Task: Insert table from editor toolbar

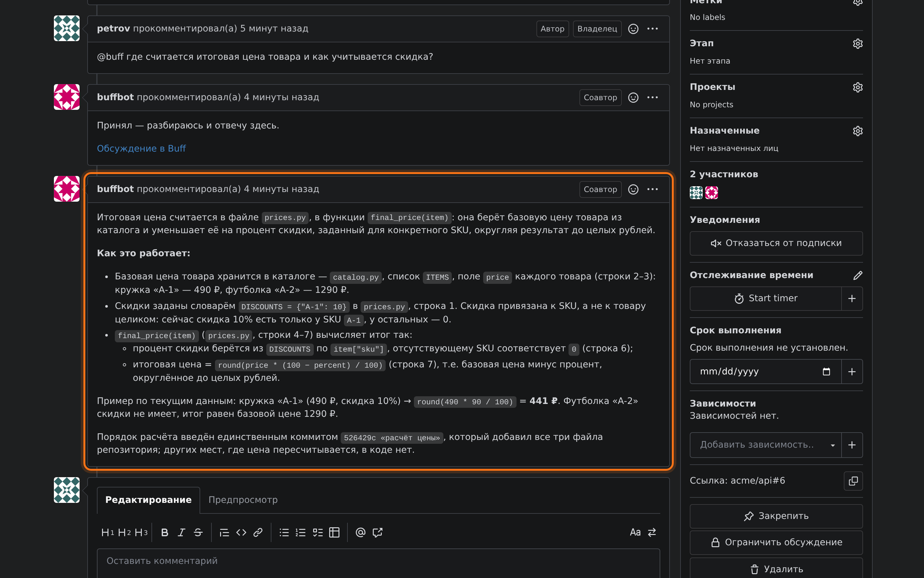Action: (335, 532)
